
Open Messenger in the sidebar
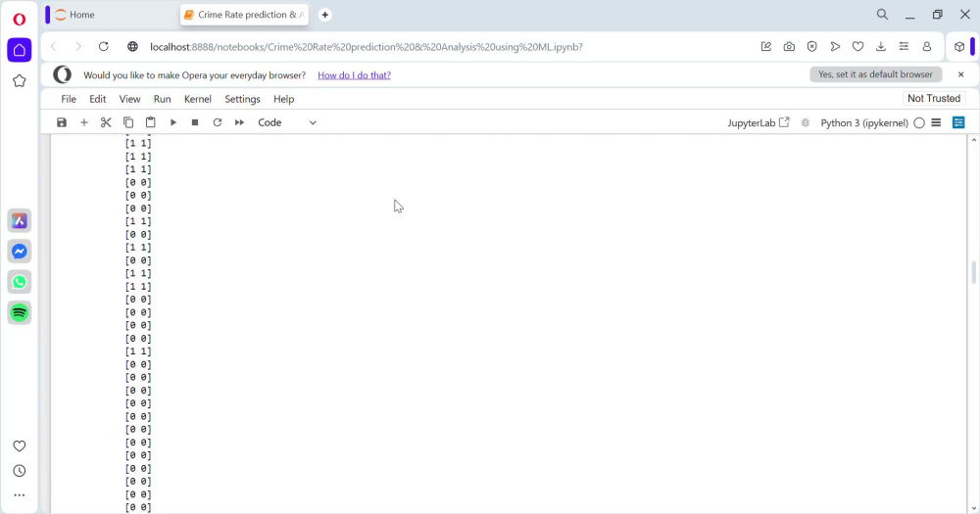pos(20,251)
